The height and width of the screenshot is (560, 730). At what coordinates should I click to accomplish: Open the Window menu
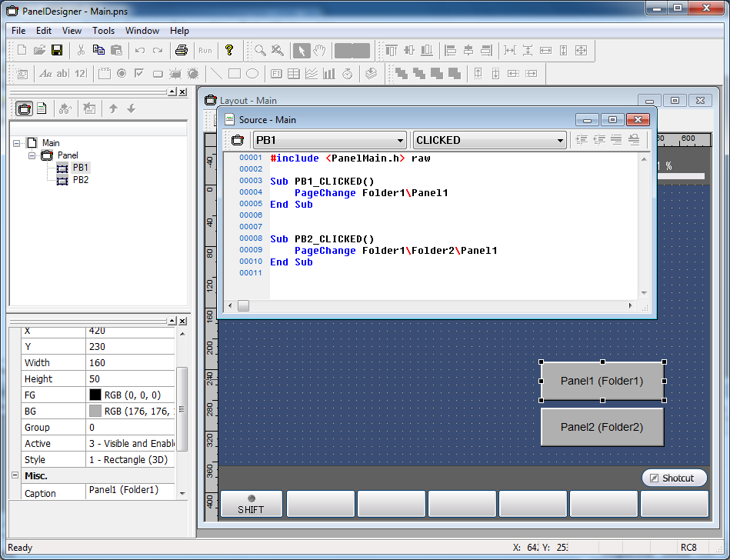(x=142, y=31)
